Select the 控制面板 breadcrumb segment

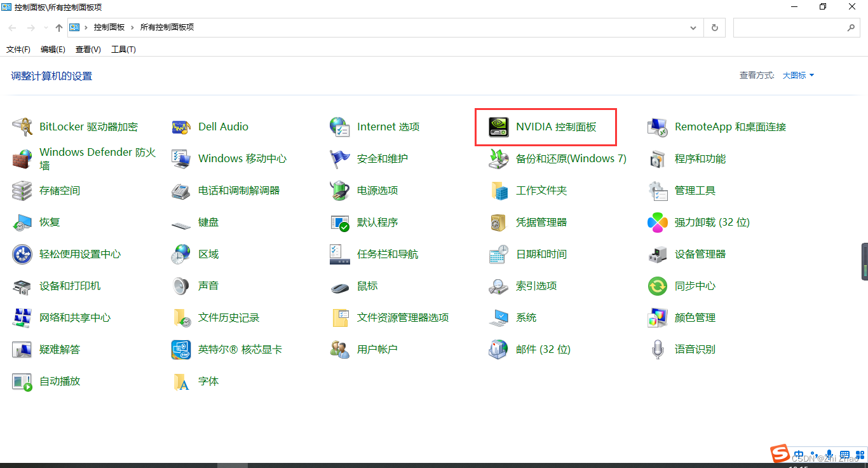109,27
